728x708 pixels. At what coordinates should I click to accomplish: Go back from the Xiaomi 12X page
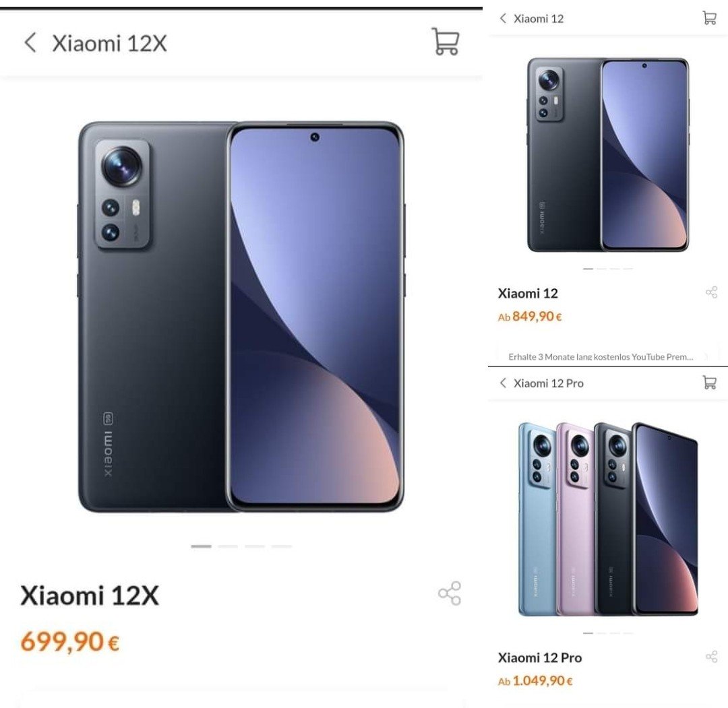click(x=30, y=42)
